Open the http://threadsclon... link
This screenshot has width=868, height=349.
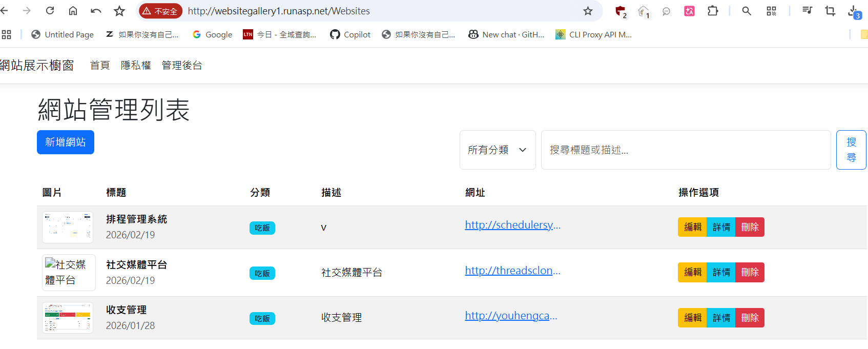pos(512,271)
